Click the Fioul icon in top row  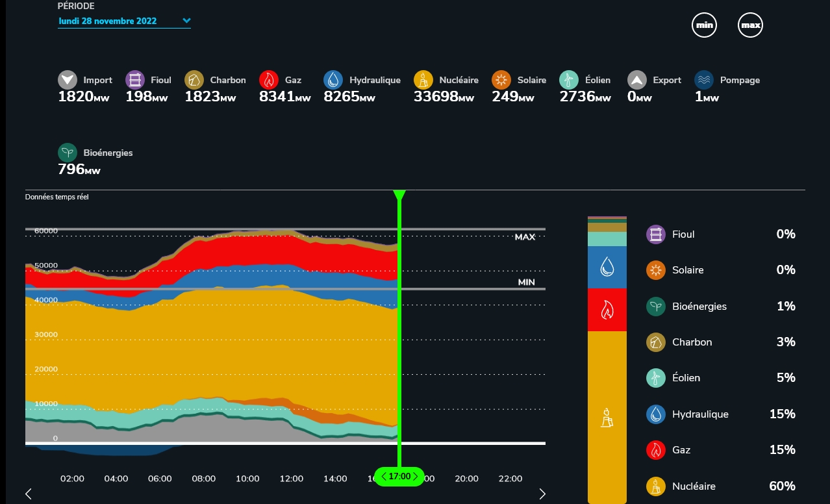[x=135, y=80]
